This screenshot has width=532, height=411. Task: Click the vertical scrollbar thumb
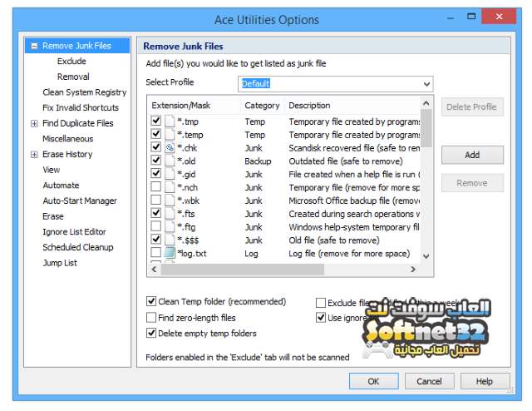(x=426, y=129)
